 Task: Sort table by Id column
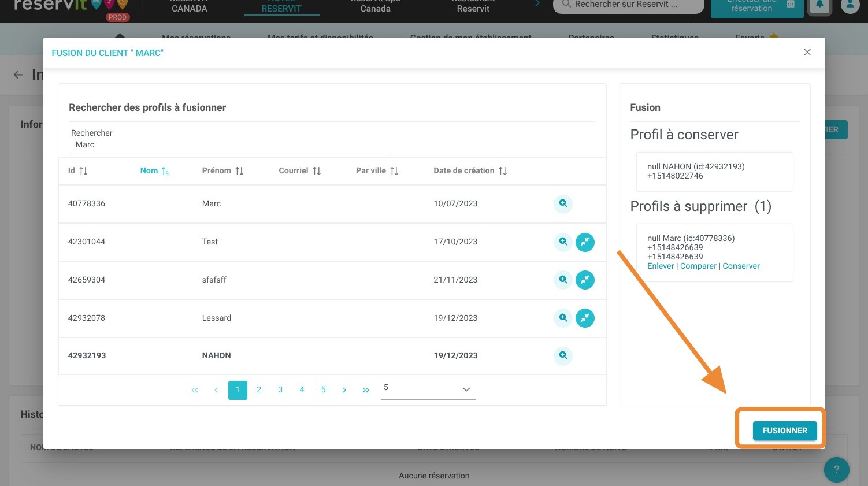[77, 170]
